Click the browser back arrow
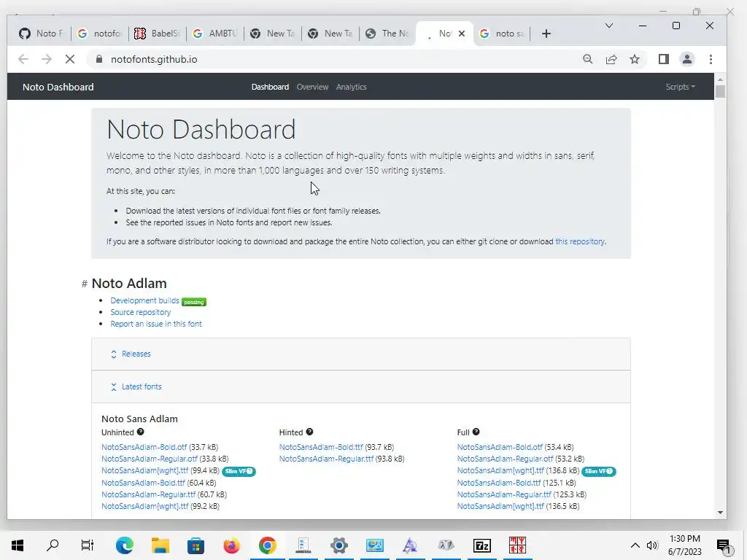 click(23, 59)
